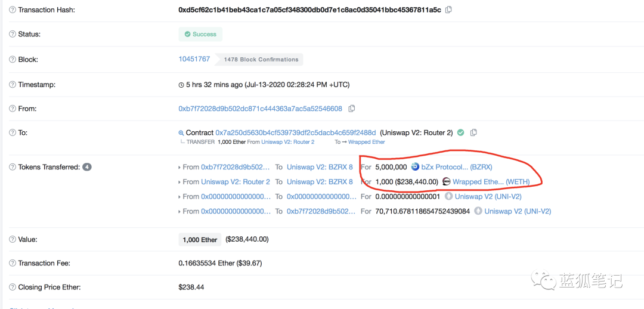The image size is (644, 309).
Task: Open Wrapped Ethe... (WETH) token link
Action: coord(491,181)
